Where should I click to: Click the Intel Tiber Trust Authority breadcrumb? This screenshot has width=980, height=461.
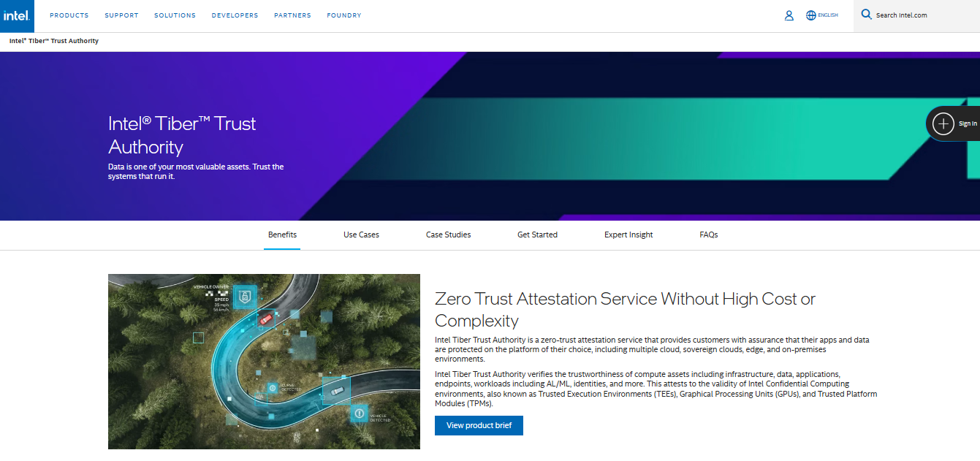[54, 41]
